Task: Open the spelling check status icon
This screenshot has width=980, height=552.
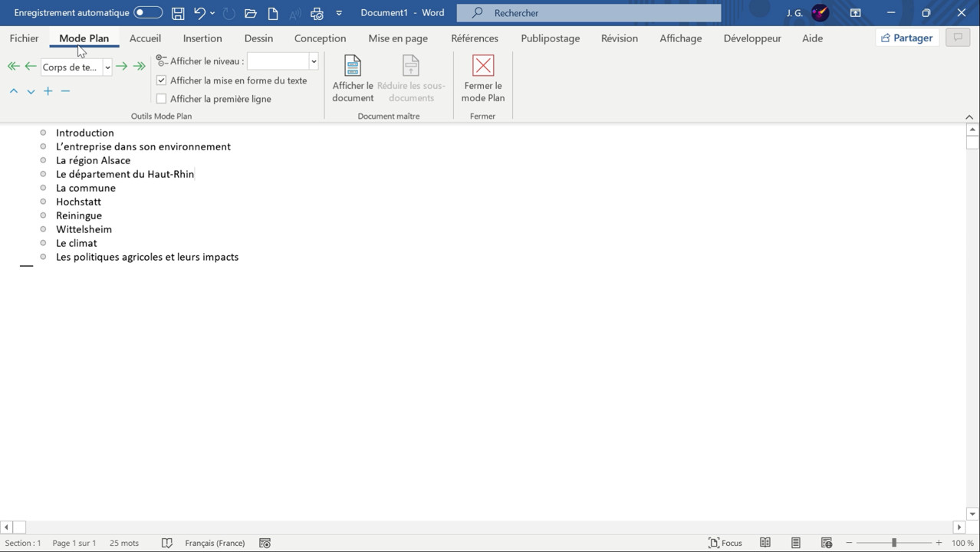Action: coord(166,543)
